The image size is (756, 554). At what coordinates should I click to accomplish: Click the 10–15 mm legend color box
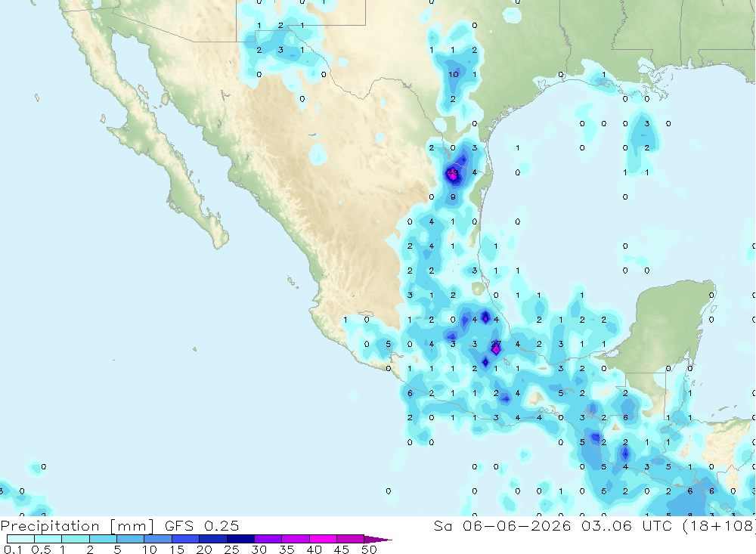pyautogui.click(x=158, y=539)
